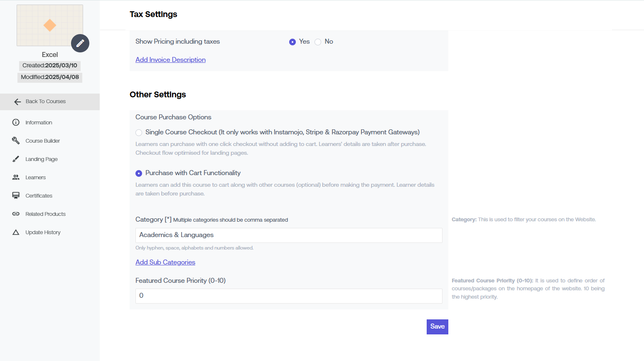This screenshot has height=361, width=644.
Task: Select No for pricing including taxes
Action: click(x=318, y=42)
